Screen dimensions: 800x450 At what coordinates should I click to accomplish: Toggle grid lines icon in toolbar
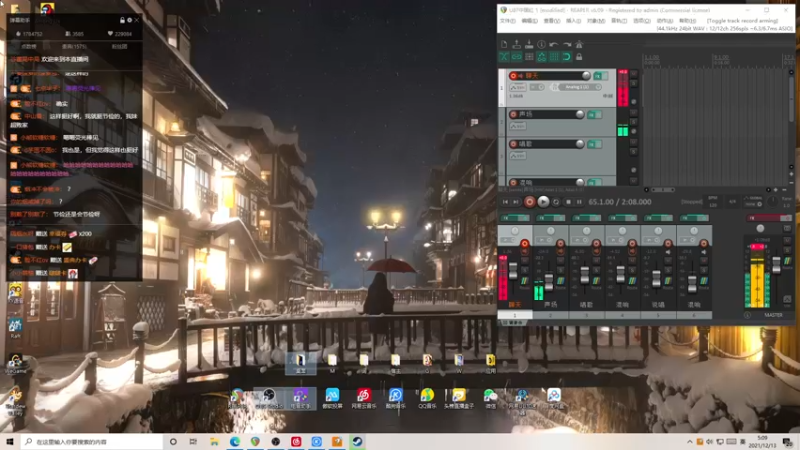click(x=554, y=57)
